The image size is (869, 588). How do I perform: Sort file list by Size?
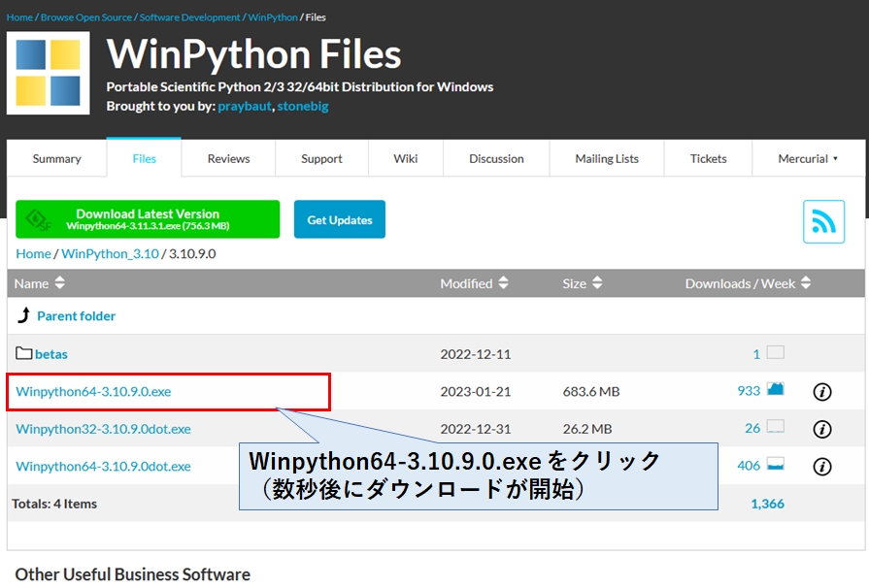tap(582, 283)
